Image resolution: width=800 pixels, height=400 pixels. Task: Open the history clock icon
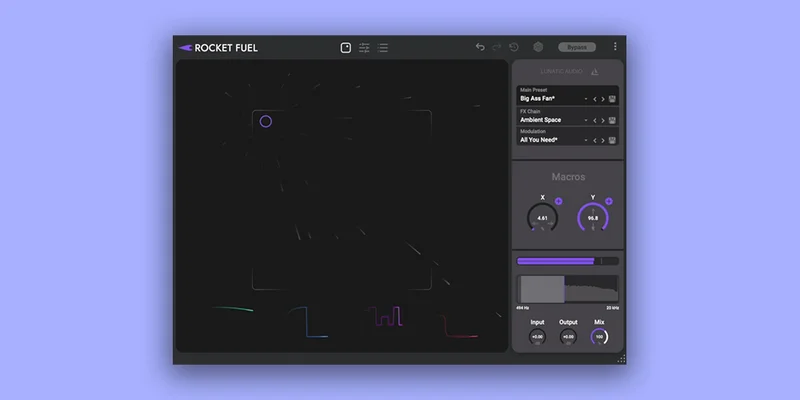tap(514, 47)
